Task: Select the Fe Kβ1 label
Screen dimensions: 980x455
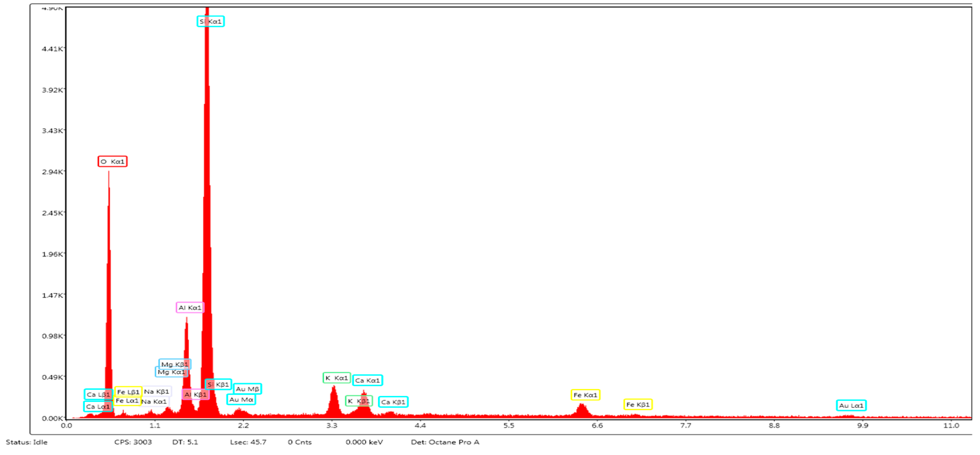Action: pyautogui.click(x=638, y=404)
